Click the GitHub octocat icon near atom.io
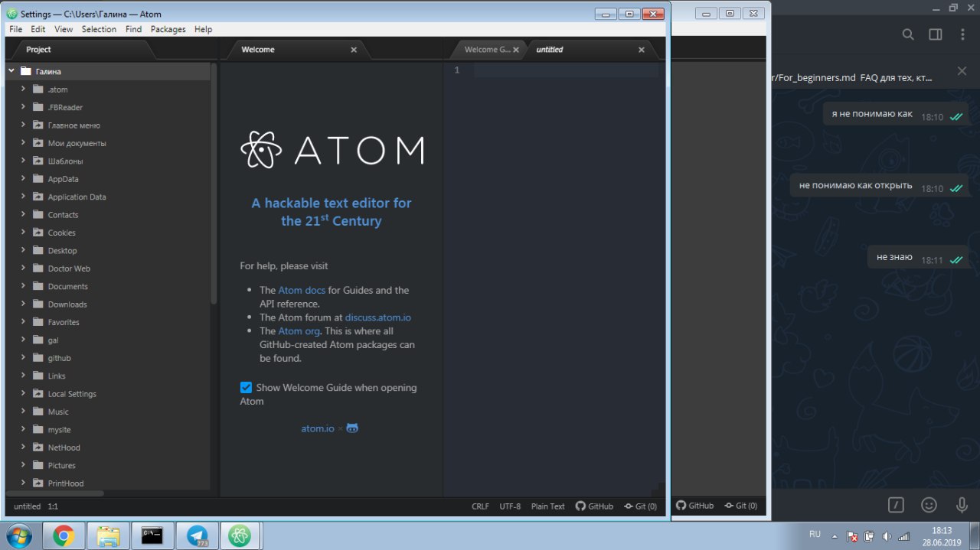 [352, 428]
